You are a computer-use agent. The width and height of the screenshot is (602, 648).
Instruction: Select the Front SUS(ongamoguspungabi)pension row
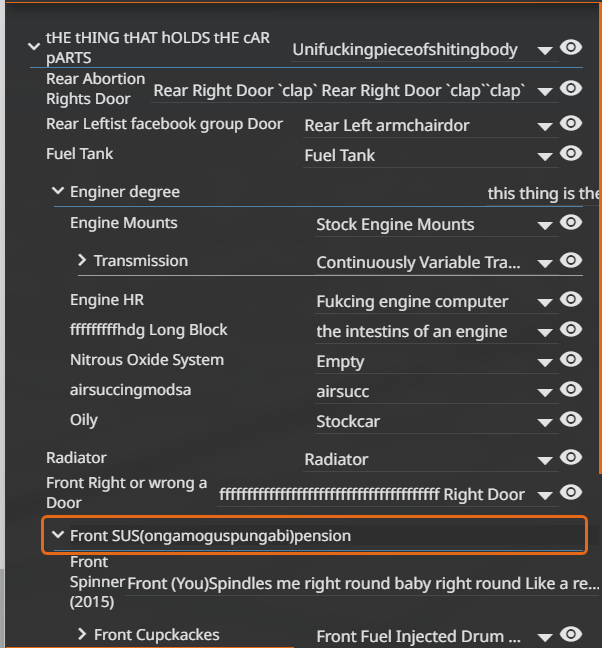click(x=314, y=535)
